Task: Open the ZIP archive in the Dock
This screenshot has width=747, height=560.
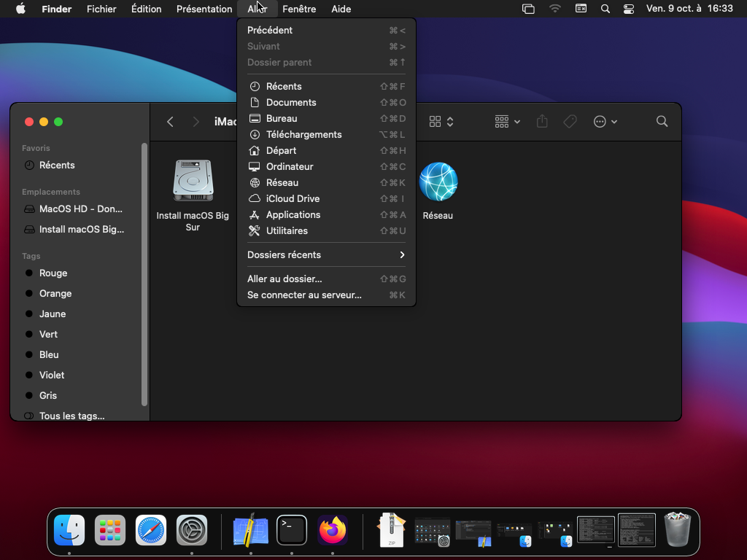Action: click(391, 530)
